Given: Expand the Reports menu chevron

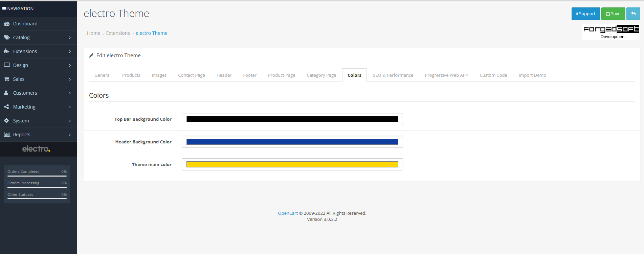Looking at the screenshot, I should 70,135.
